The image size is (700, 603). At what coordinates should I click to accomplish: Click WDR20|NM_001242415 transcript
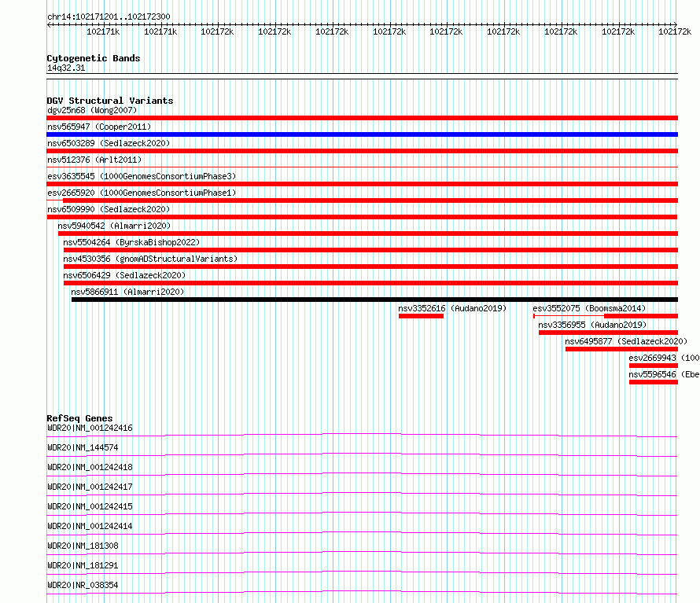pyautogui.click(x=90, y=506)
